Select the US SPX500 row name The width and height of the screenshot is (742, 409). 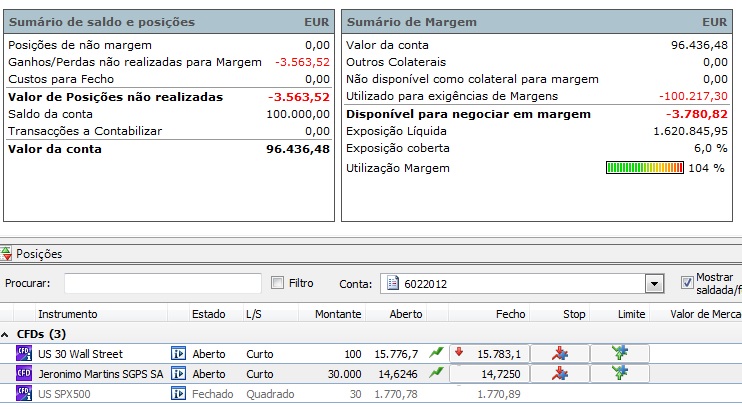point(64,393)
